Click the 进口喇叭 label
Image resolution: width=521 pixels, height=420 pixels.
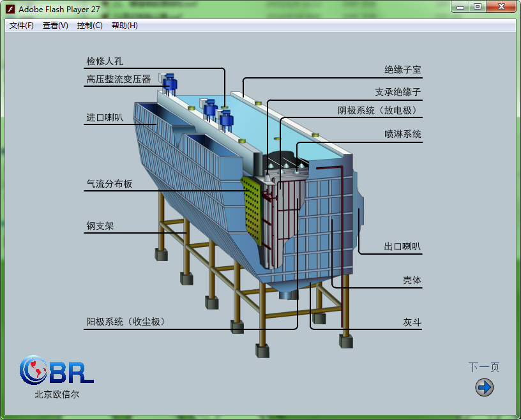click(105, 117)
